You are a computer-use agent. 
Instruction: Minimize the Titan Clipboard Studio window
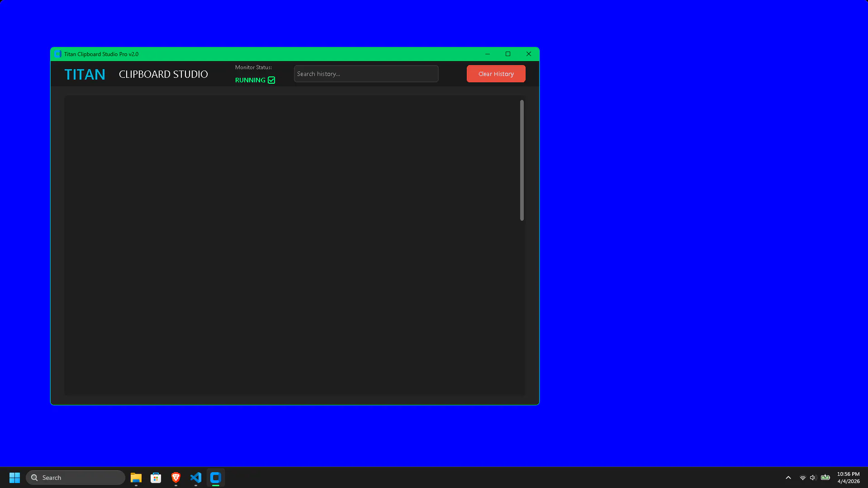click(488, 54)
